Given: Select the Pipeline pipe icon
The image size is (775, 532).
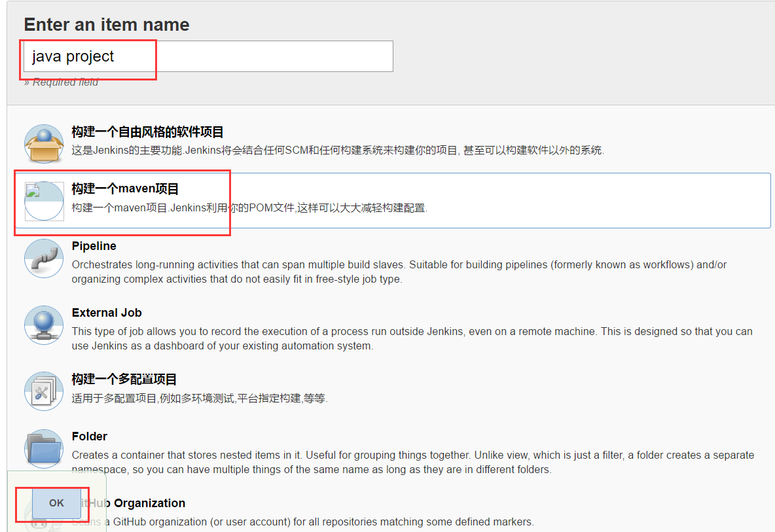Looking at the screenshot, I should pyautogui.click(x=44, y=258).
